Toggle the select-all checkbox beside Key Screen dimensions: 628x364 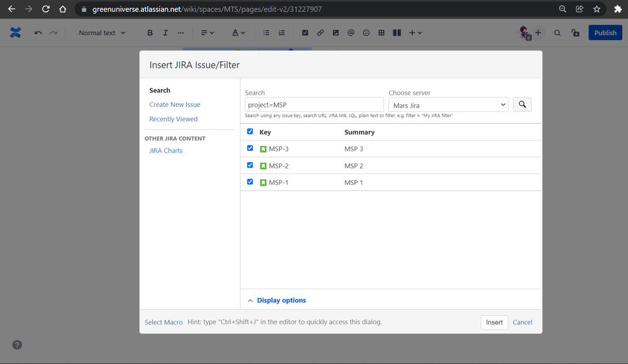[250, 132]
